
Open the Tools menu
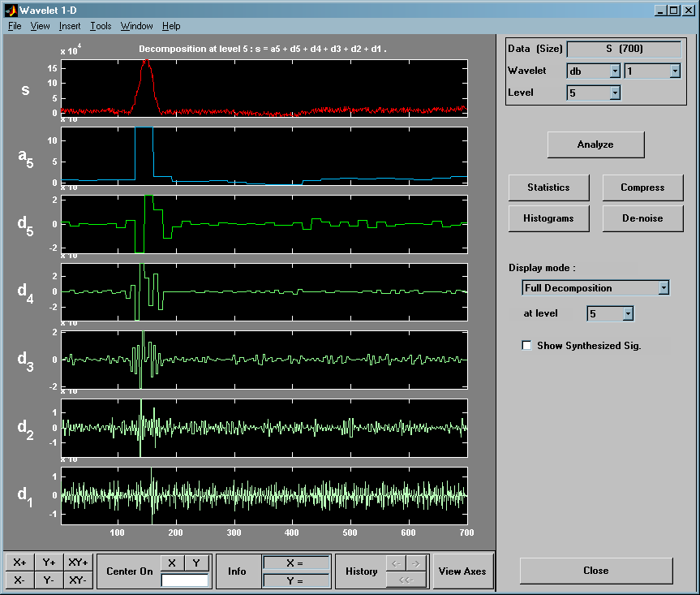pos(101,26)
